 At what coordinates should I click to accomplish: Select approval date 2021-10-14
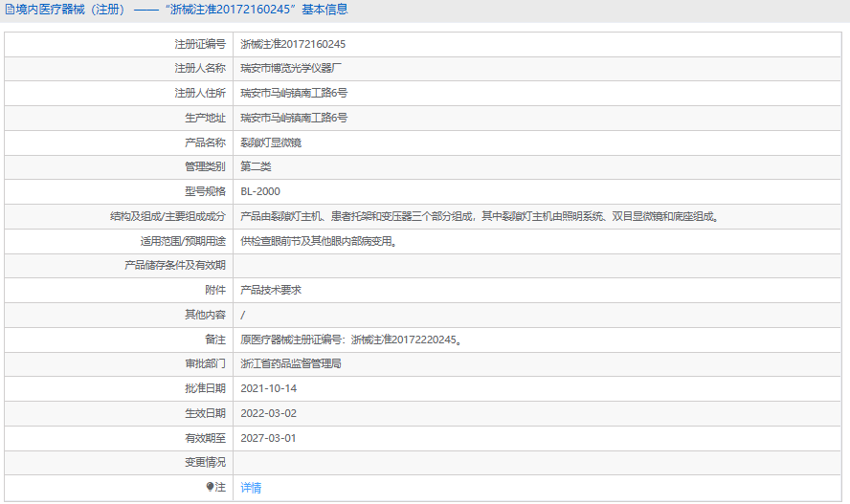tap(268, 388)
